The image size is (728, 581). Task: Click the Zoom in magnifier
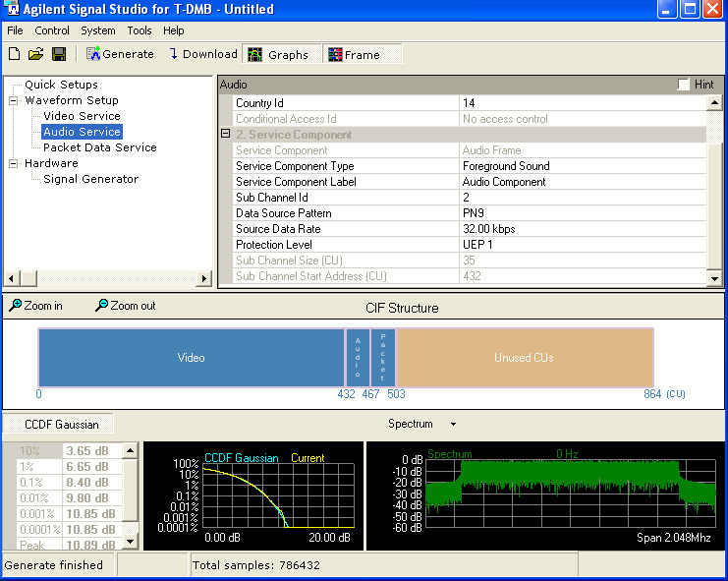tap(35, 306)
